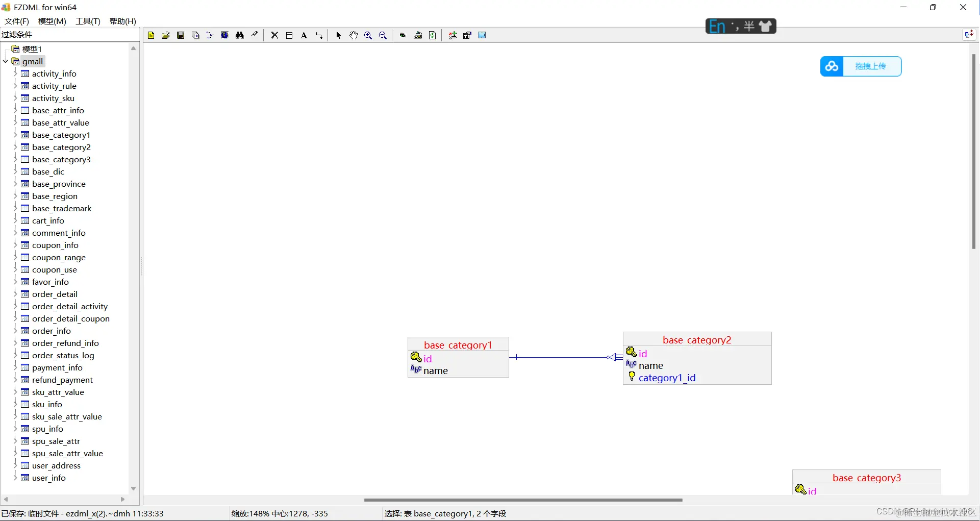
Task: Open the 文件(F) menu
Action: [x=17, y=21]
